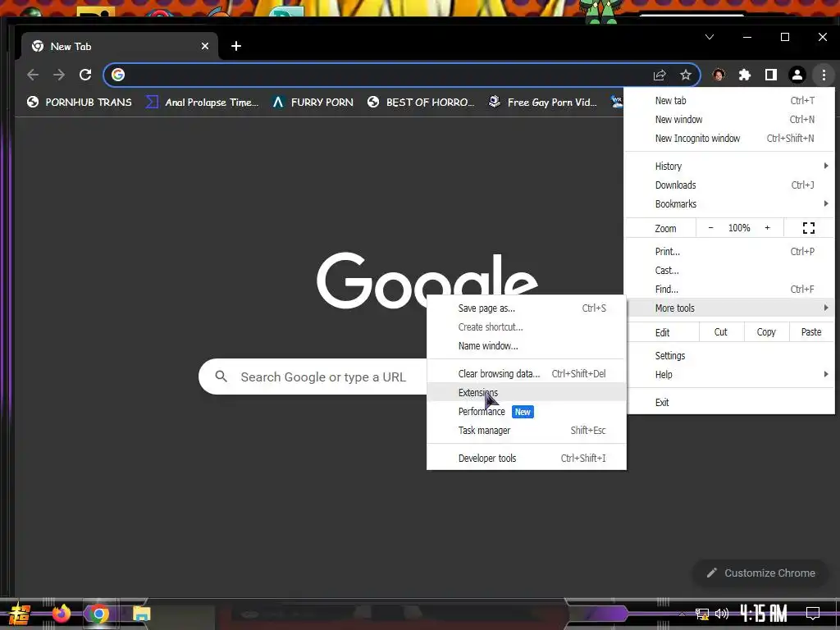This screenshot has width=840, height=630.
Task: Expand the Bookmarks submenu
Action: pos(729,203)
